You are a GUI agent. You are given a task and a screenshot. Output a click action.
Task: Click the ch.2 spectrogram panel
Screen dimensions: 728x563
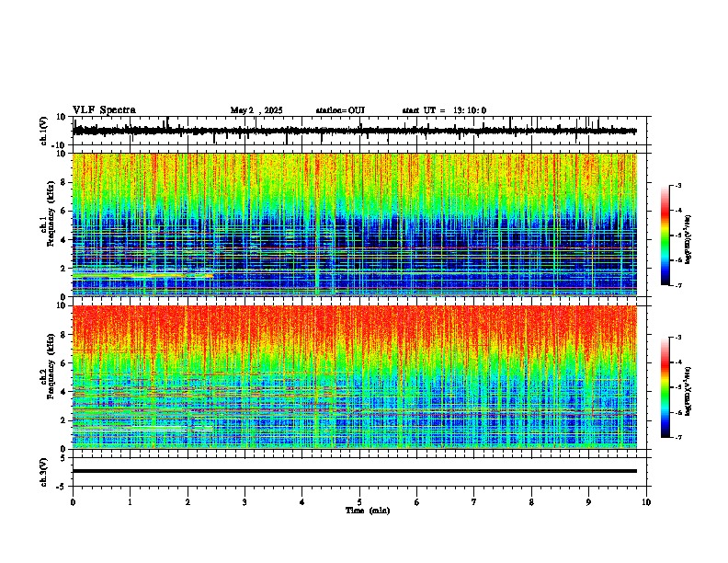point(355,377)
